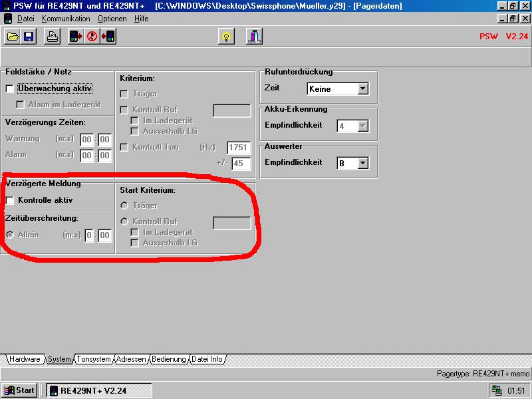Viewport: 532px width, 399px height.
Task: Open the Kommunikation menu
Action: (66, 19)
